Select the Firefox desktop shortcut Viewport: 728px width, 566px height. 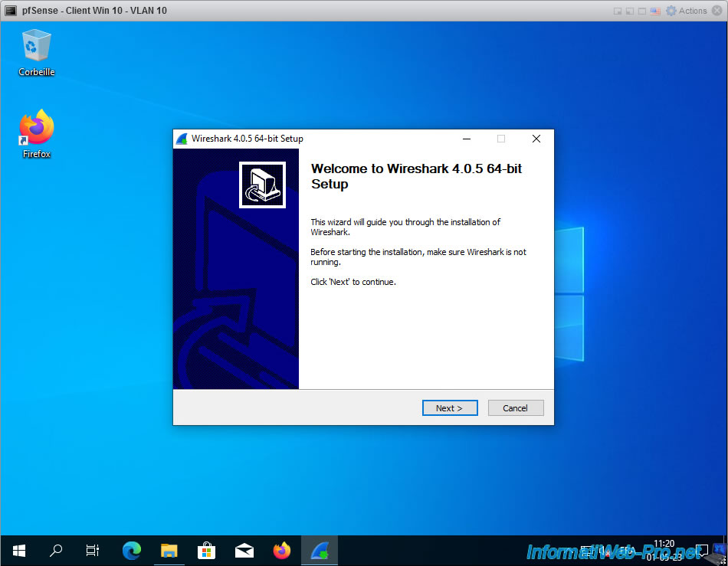[36, 135]
